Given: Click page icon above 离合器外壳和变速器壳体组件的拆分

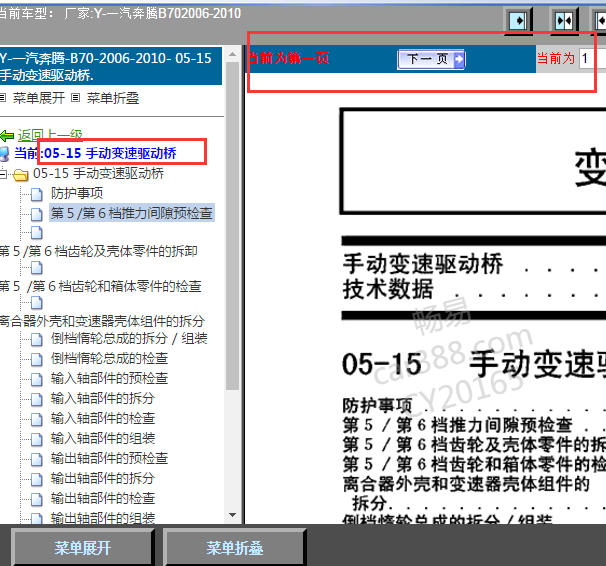Looking at the screenshot, I should pyautogui.click(x=37, y=303).
